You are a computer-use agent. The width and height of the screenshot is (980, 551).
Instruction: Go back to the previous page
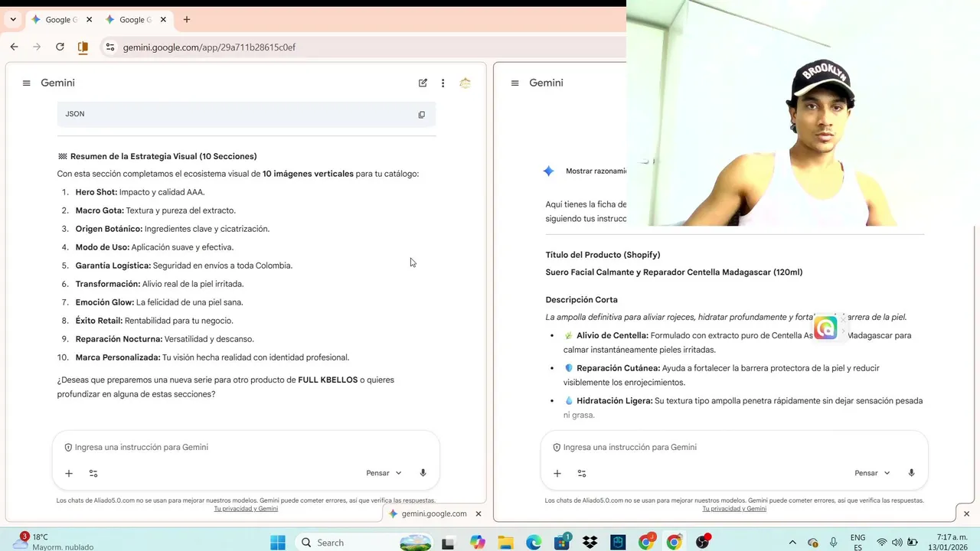14,47
